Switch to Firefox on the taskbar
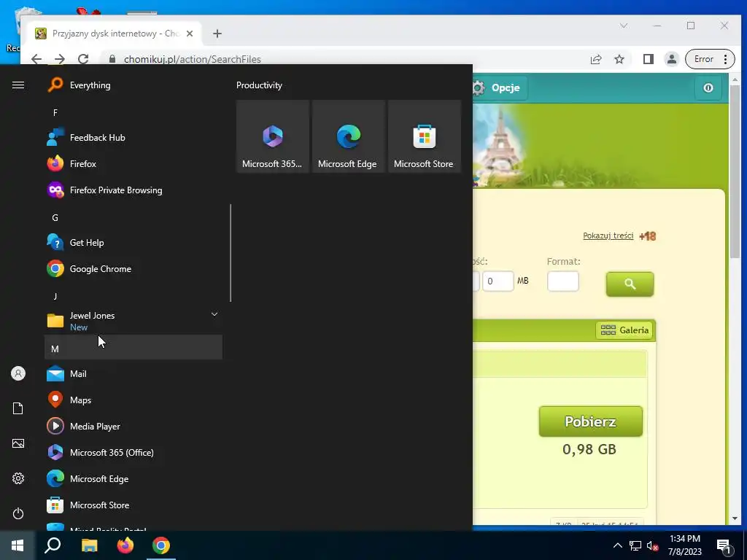Image resolution: width=747 pixels, height=560 pixels. pos(125,545)
